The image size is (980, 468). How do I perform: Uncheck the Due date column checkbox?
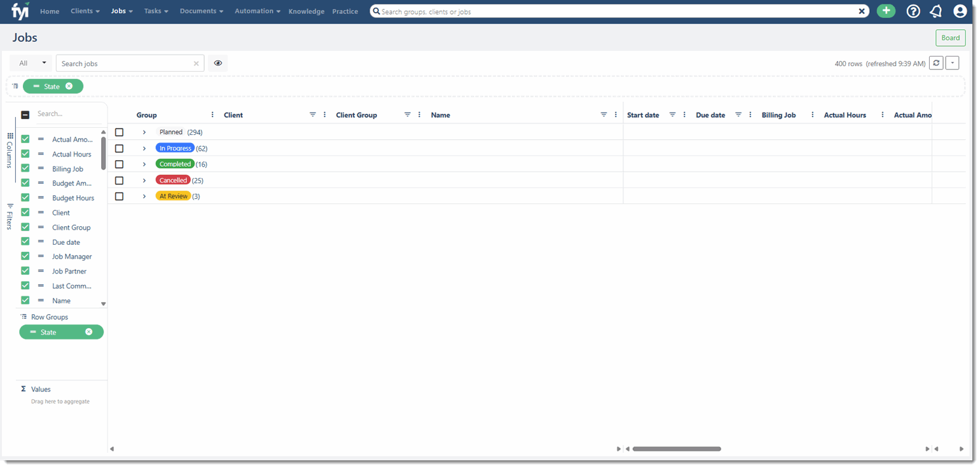(x=25, y=242)
